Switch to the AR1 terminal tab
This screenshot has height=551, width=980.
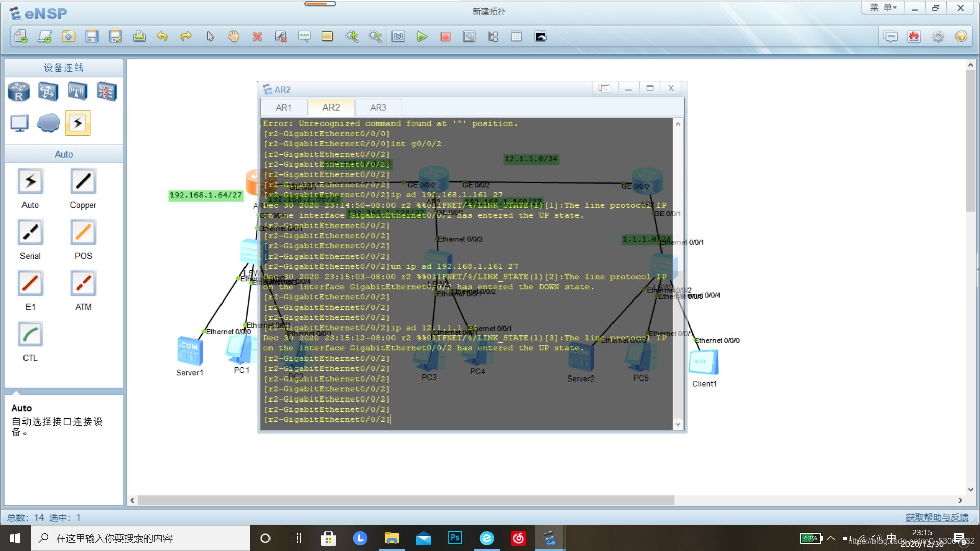click(x=284, y=108)
